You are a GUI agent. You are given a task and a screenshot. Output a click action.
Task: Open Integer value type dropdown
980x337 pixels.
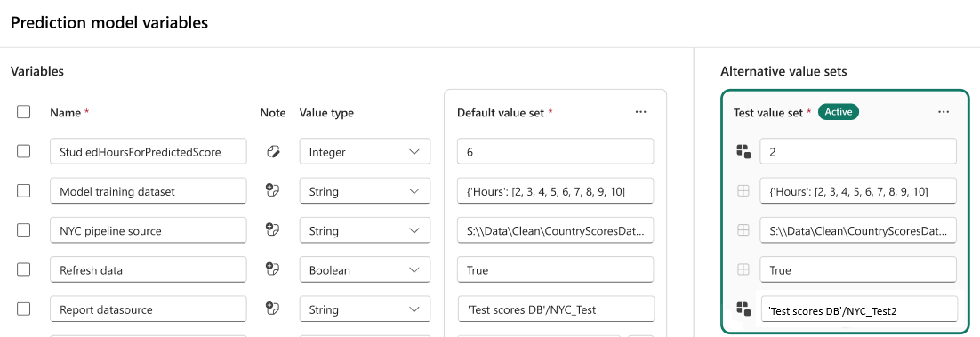coord(365,152)
